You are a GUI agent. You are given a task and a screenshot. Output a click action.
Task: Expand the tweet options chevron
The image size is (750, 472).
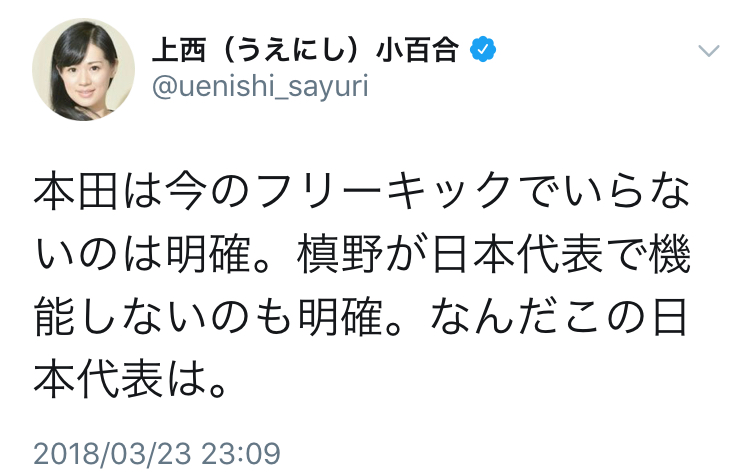[708, 51]
